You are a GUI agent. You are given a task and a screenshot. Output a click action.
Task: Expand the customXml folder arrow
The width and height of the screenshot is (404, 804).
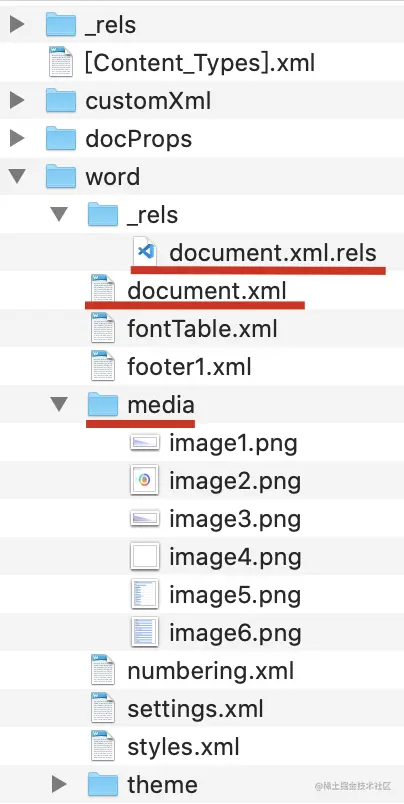(x=17, y=100)
